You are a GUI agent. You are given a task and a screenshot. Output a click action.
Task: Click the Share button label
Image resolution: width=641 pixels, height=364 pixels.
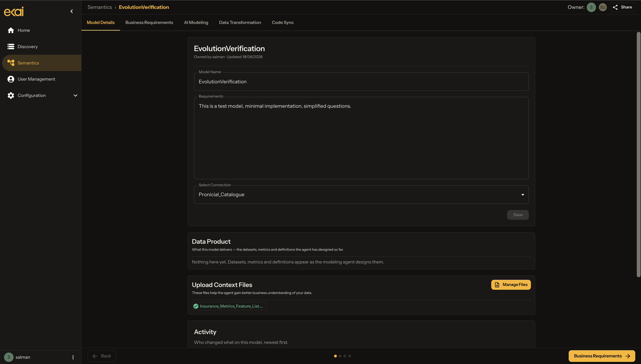point(626,7)
